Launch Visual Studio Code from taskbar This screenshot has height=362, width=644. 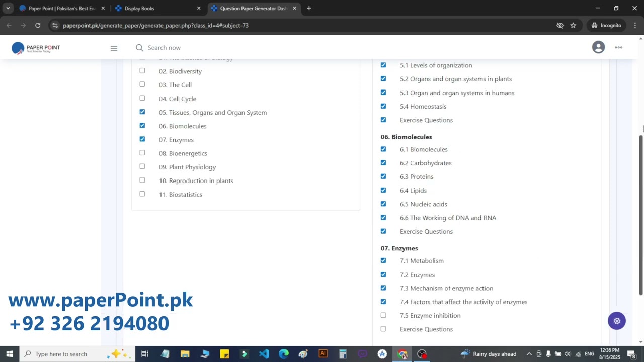pos(264,354)
